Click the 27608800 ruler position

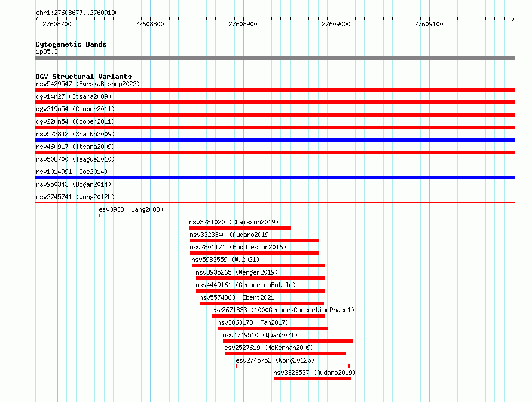[149, 24]
